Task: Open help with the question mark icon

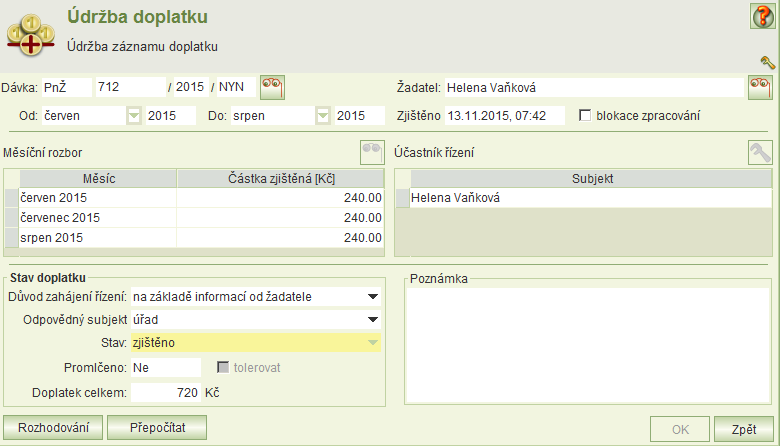Action: [763, 16]
